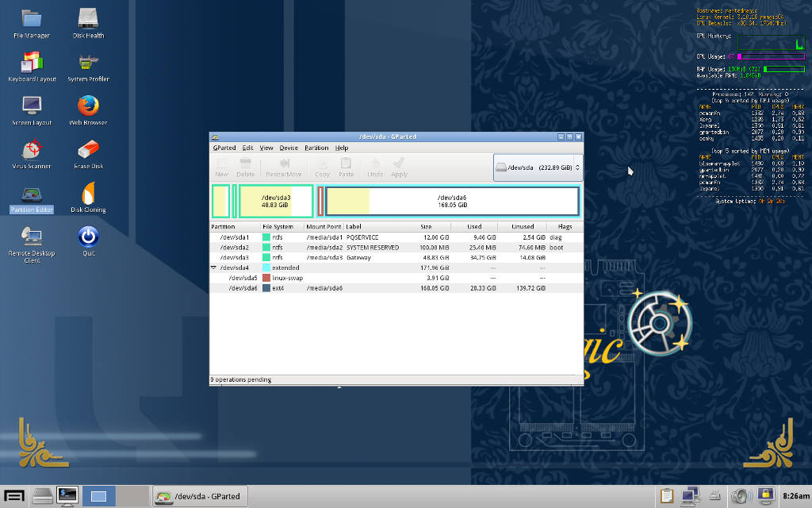This screenshot has height=508, width=812.
Task: Click the terminal icon in the taskbar
Action: (x=67, y=496)
